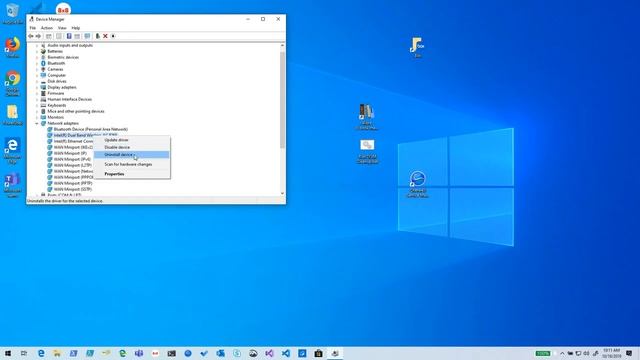Expand the Monitors category

[x=37, y=117]
